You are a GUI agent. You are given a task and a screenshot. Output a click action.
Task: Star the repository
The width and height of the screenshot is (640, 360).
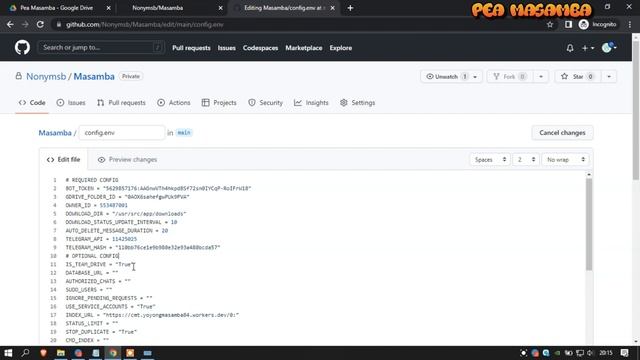click(x=578, y=76)
